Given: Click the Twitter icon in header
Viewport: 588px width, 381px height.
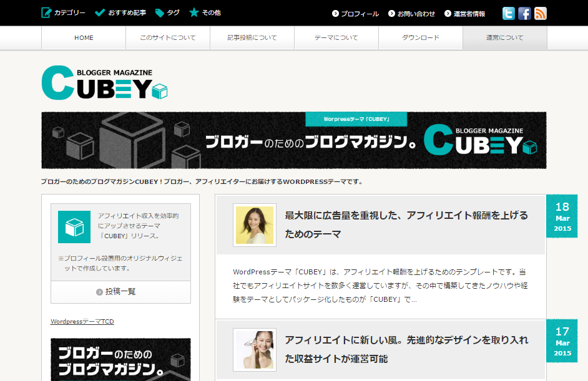Looking at the screenshot, I should coord(509,13).
